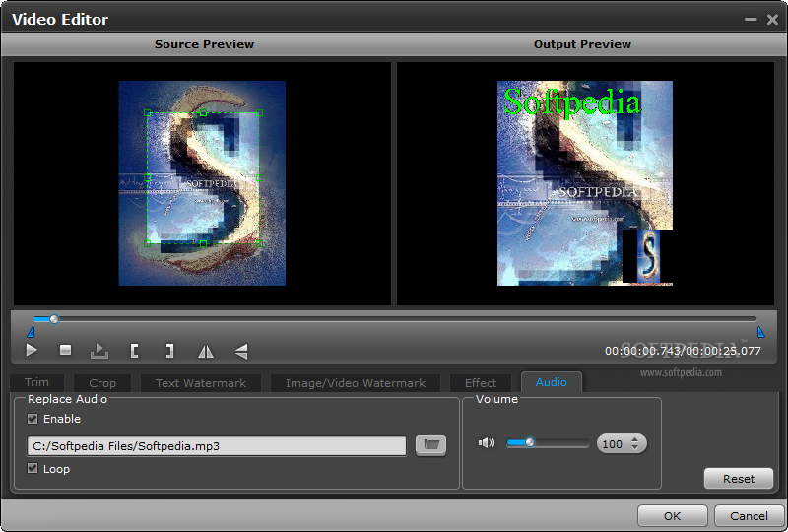The height and width of the screenshot is (532, 788).
Task: Click the volume slider handle
Action: [530, 442]
